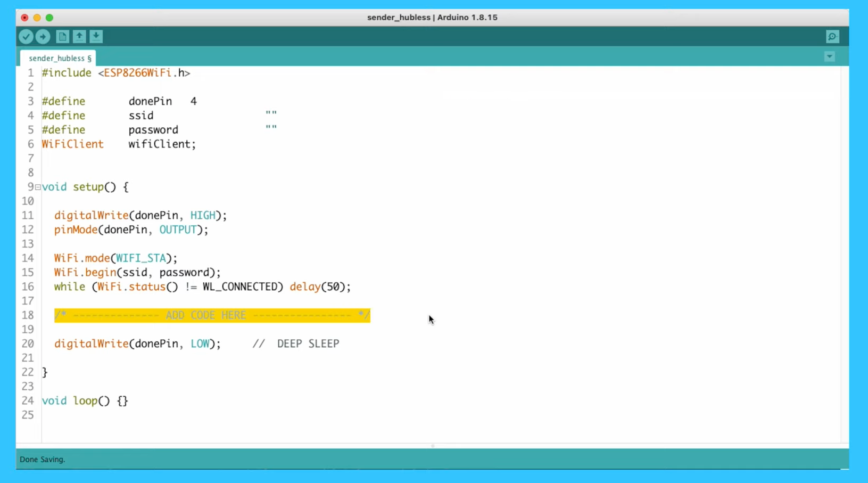Click line number 20 in the gutter
The height and width of the screenshot is (483, 868).
[x=28, y=343]
